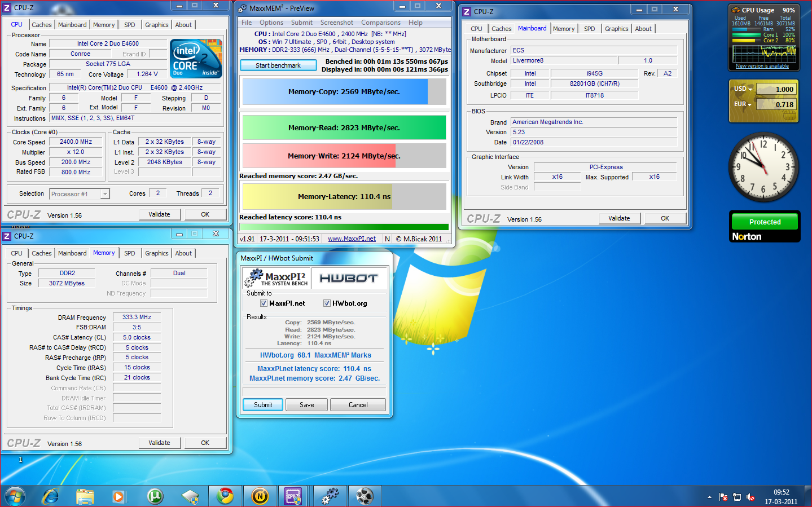Image resolution: width=812 pixels, height=507 pixels.
Task: Click the USD amount field 1.000
Action: click(776, 89)
